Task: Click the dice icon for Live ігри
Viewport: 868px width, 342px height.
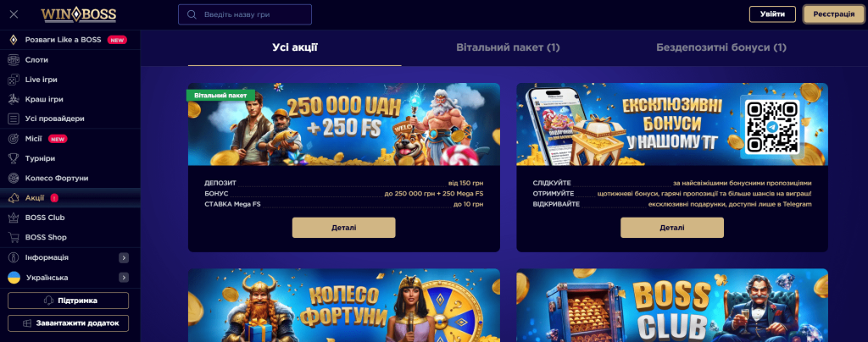Action: 14,80
